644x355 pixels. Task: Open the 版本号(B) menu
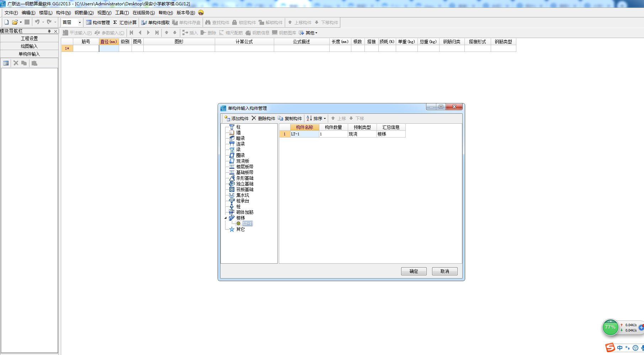pyautogui.click(x=186, y=13)
